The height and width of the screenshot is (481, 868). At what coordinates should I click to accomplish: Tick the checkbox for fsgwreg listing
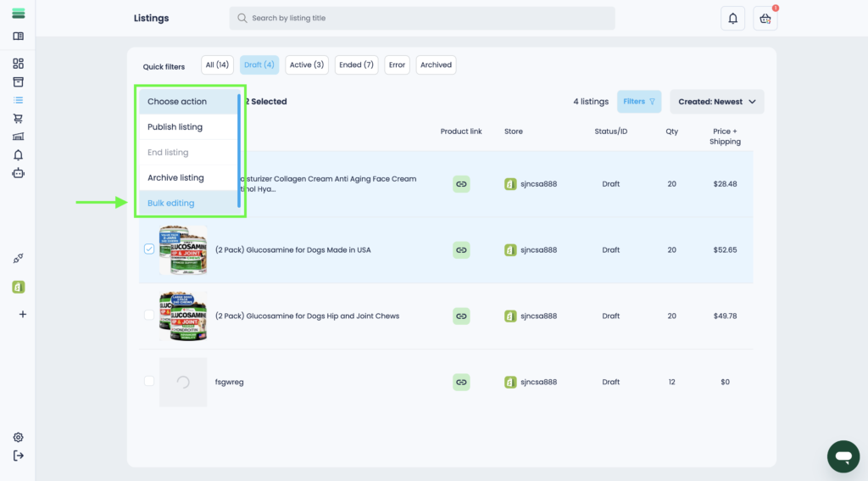click(149, 382)
